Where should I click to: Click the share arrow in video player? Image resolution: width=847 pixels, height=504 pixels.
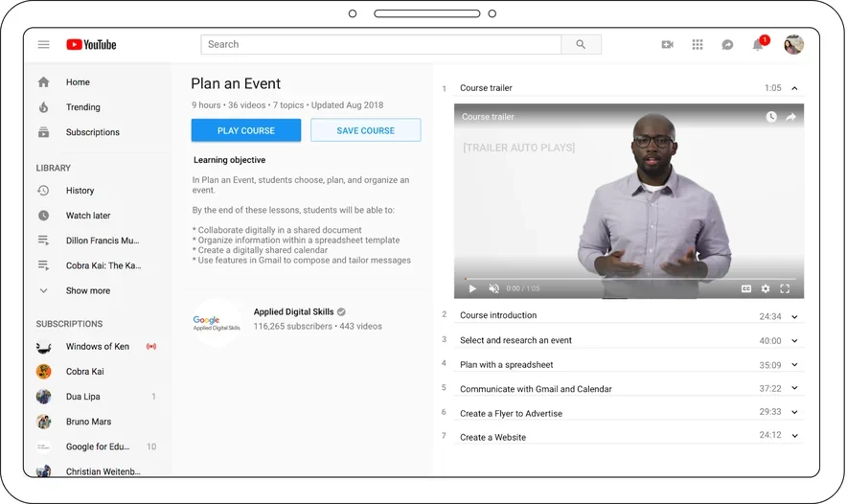pyautogui.click(x=790, y=117)
